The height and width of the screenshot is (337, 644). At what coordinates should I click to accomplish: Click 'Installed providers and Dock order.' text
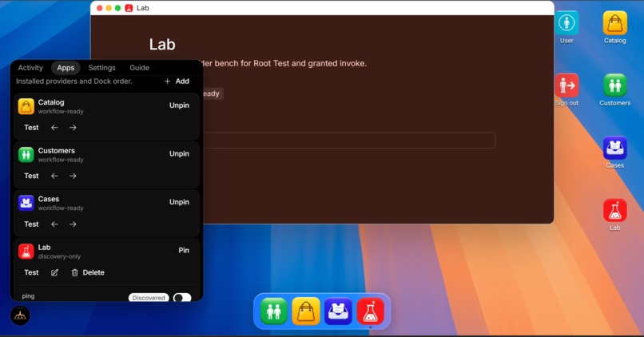click(74, 81)
